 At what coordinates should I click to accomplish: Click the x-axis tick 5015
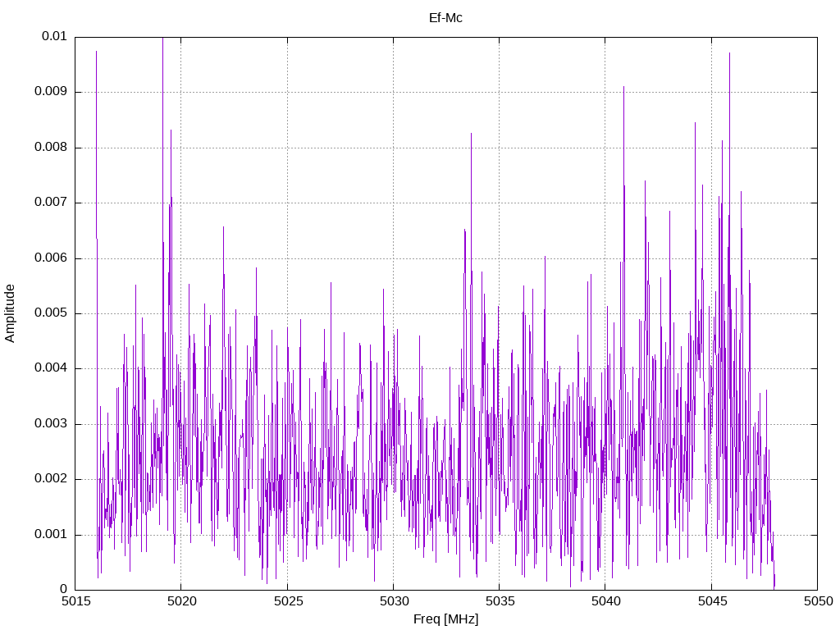point(76,601)
